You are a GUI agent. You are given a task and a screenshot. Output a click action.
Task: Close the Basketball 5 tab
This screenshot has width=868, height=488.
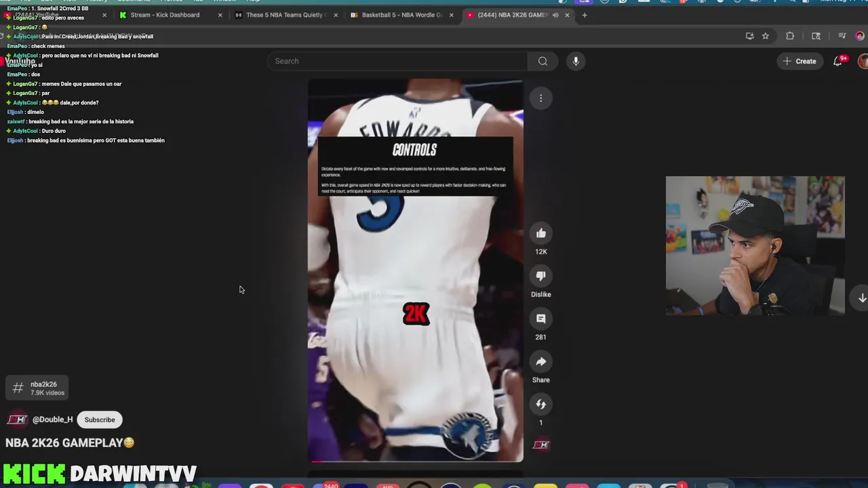pos(452,15)
